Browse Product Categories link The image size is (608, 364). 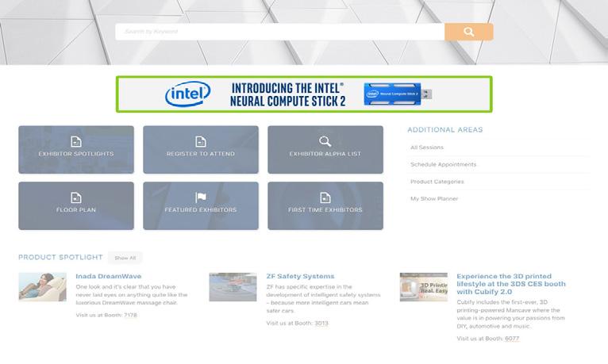pyautogui.click(x=437, y=182)
